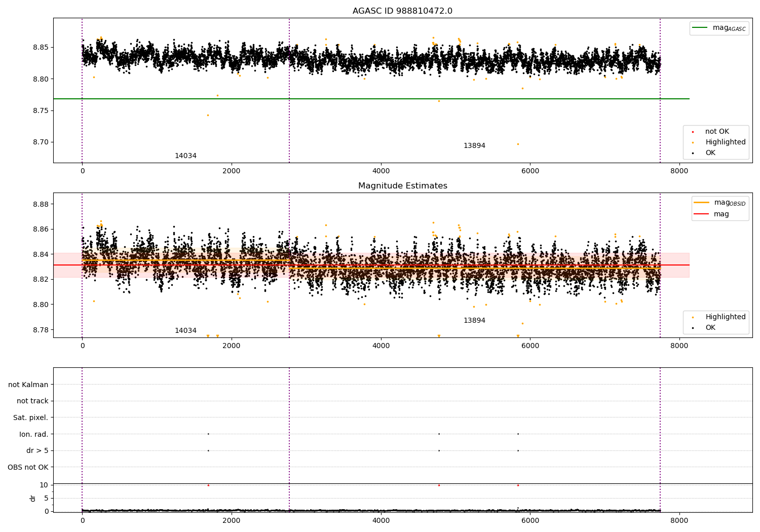Click the 13894 obsid label in Magnitude Estimates plot
Viewport: 760px width, 532px height.
pyautogui.click(x=474, y=321)
